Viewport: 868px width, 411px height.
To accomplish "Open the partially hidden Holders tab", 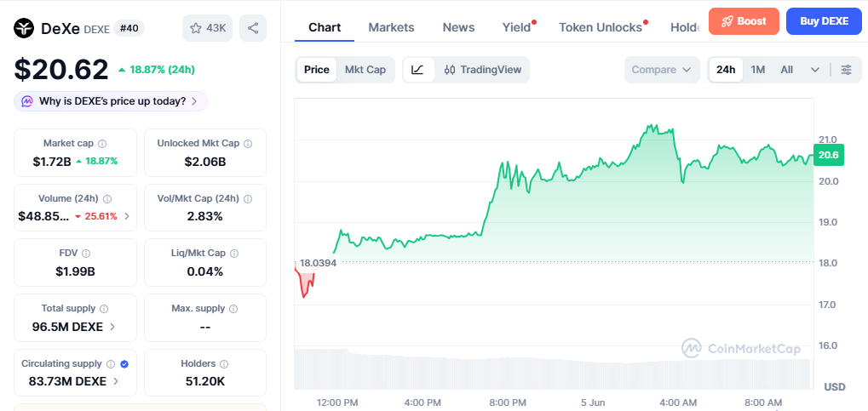I will tap(686, 27).
